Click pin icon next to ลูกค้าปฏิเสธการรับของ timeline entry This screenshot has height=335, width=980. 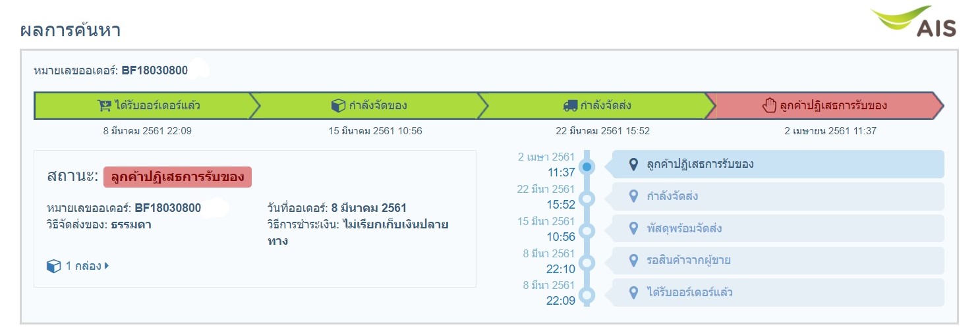pyautogui.click(x=633, y=164)
